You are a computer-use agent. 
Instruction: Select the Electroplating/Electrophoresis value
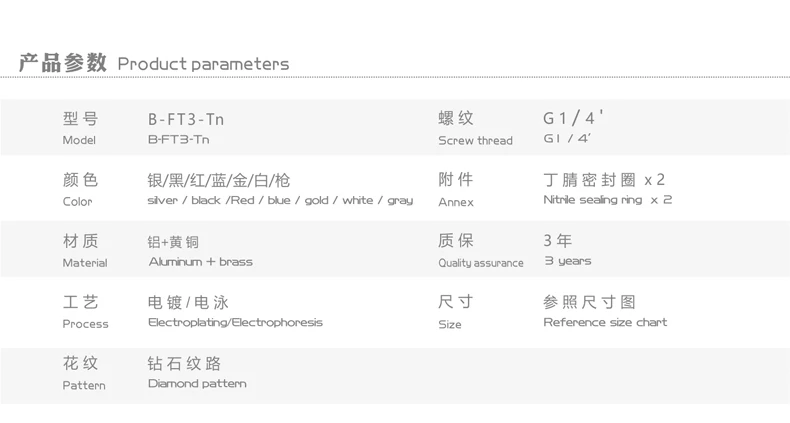pyautogui.click(x=235, y=322)
